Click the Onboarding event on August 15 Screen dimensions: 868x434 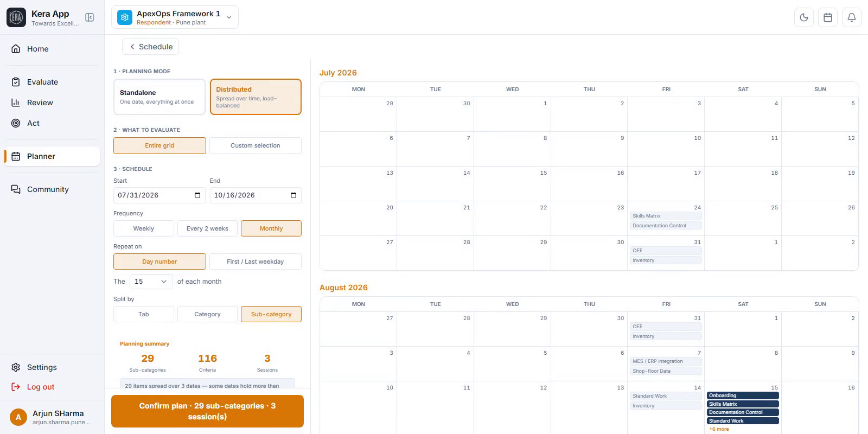[743, 395]
